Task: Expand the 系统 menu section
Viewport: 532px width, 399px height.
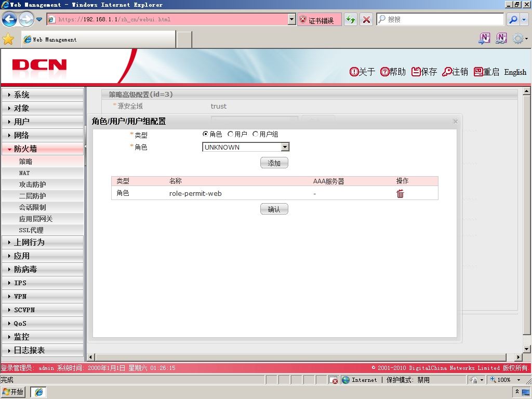Action: pyautogui.click(x=43, y=95)
